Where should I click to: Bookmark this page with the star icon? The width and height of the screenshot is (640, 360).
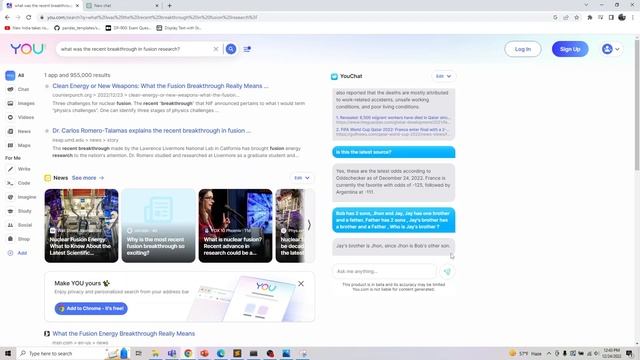(576, 18)
